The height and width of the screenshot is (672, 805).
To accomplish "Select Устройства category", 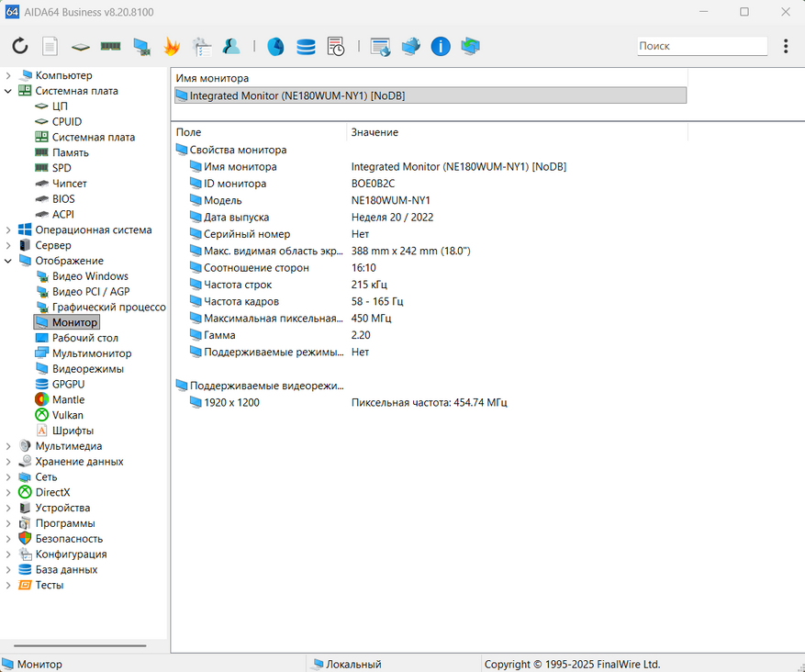I will [62, 508].
